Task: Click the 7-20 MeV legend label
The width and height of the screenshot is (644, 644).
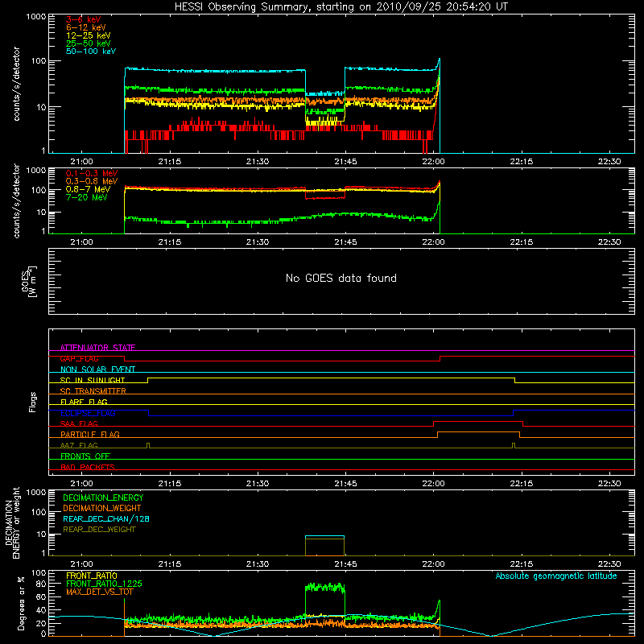Action: point(87,197)
